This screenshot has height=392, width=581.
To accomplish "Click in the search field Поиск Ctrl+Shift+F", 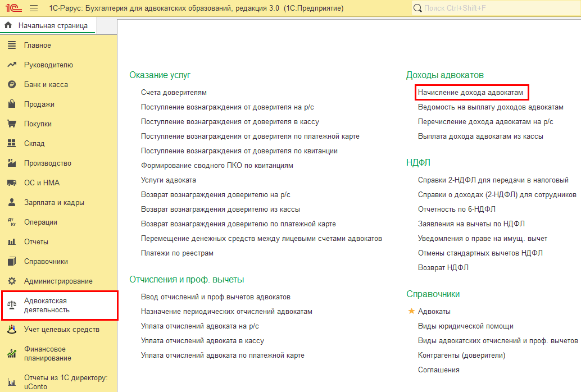I will coord(494,8).
